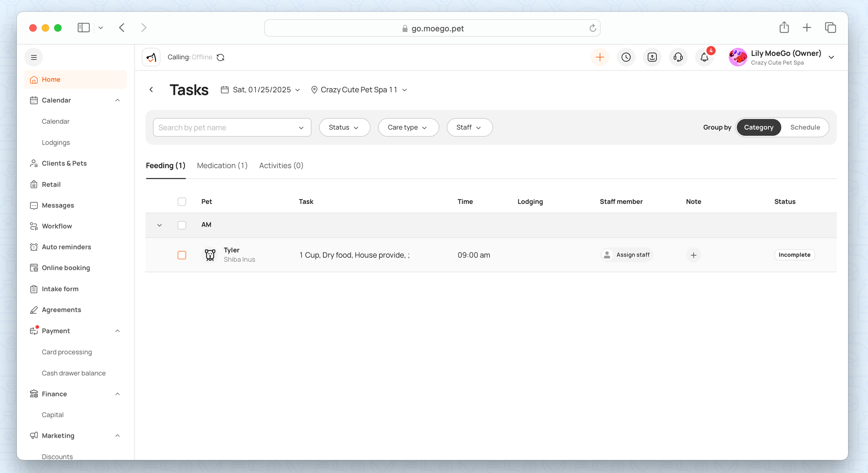Check Tyler's feeding task checkbox
This screenshot has height=473, width=868.
(x=182, y=255)
